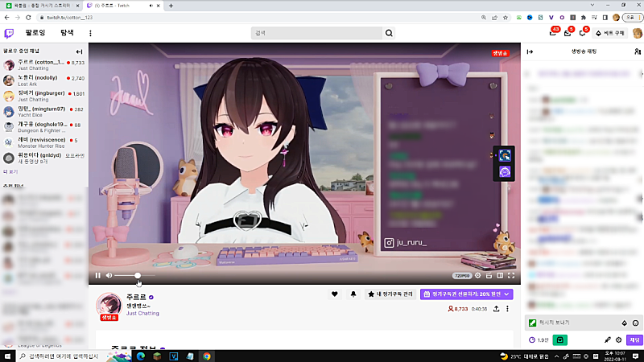
Task: Pause the stream video
Action: [x=97, y=275]
